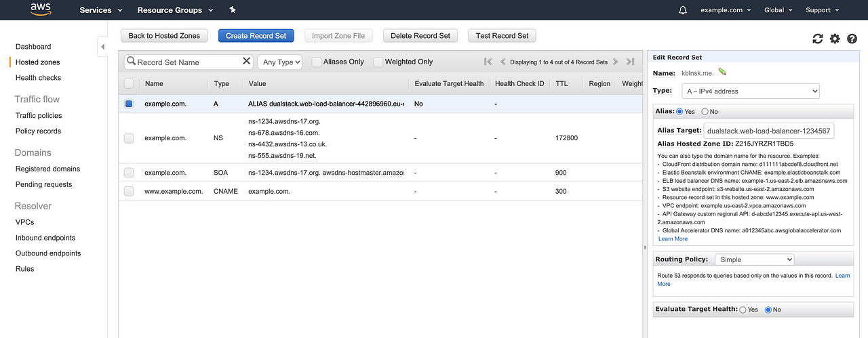This screenshot has width=868, height=338.
Task: Open Inbound endpoints in the sidebar
Action: 45,238
